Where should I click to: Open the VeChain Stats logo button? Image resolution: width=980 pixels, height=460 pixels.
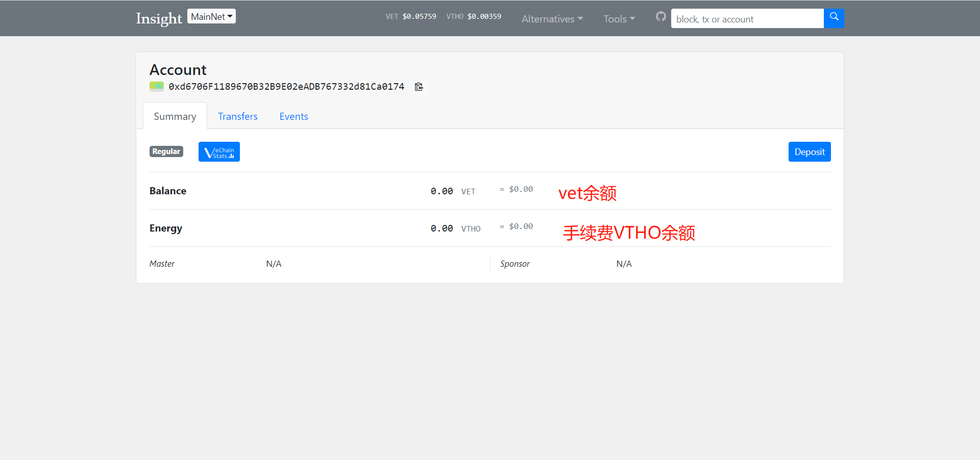pyautogui.click(x=219, y=152)
